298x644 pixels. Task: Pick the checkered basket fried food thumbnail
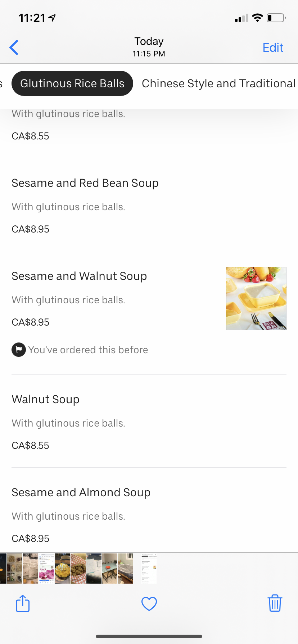[78, 569]
